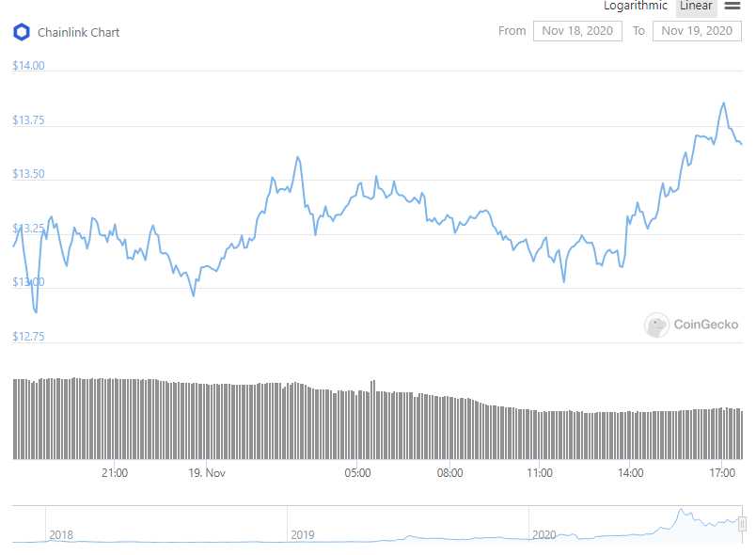Screen dimensions: 756x555
Task: Click the 2018 label in the navigator
Action: tap(61, 534)
